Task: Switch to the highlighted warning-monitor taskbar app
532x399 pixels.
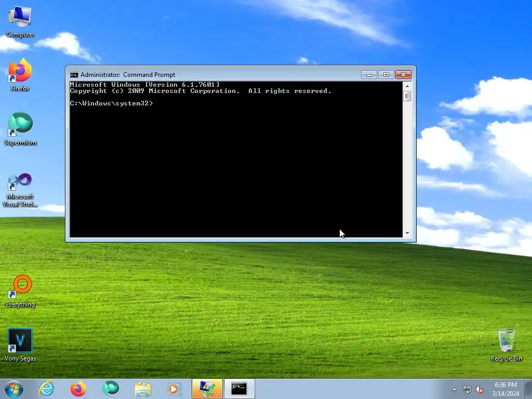Action: [x=207, y=389]
